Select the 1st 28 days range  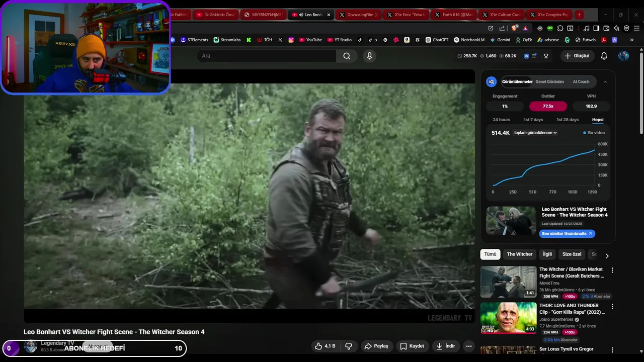(568, 120)
